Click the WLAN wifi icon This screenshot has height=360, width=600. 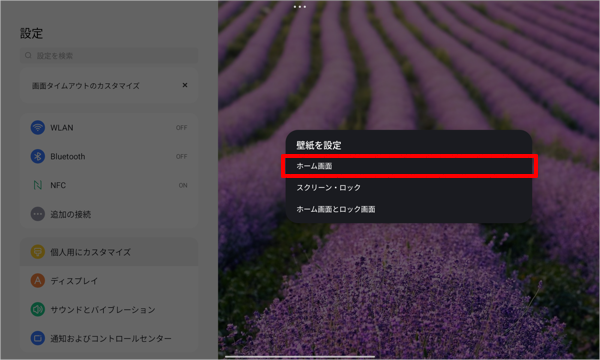(38, 127)
